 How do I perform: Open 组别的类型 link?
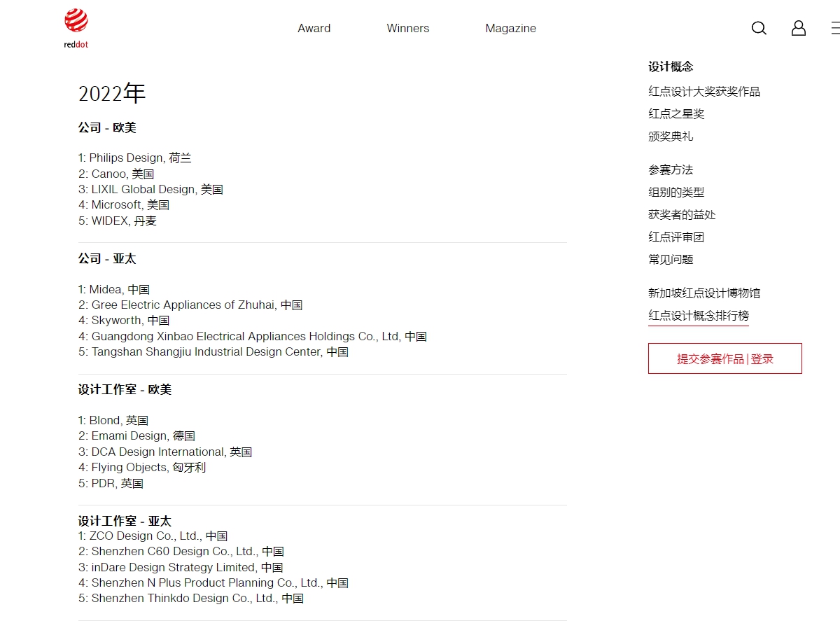tap(676, 193)
